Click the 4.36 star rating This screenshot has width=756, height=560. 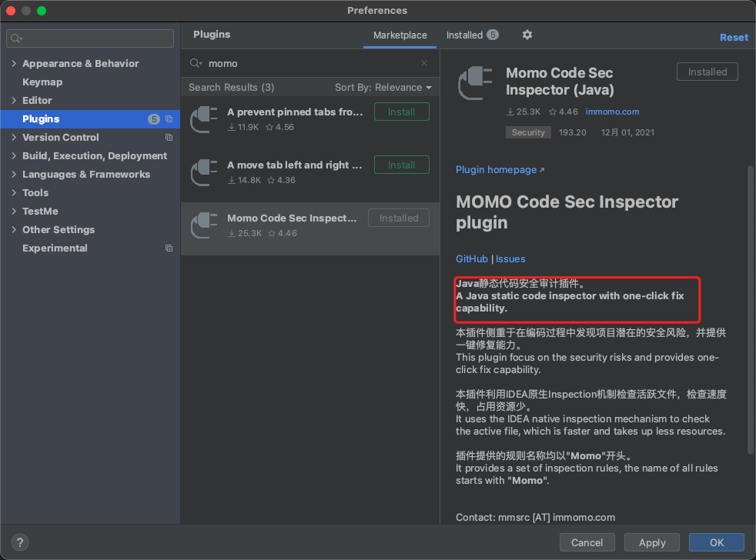tap(282, 180)
